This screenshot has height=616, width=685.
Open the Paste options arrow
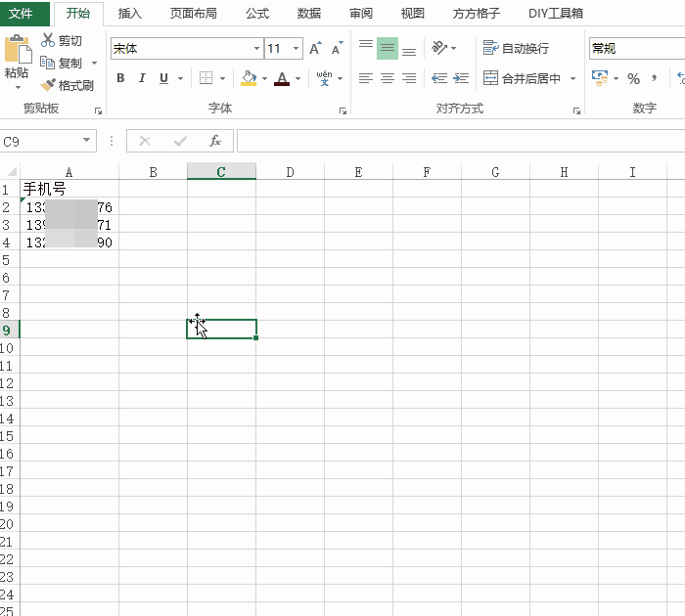coord(18,87)
